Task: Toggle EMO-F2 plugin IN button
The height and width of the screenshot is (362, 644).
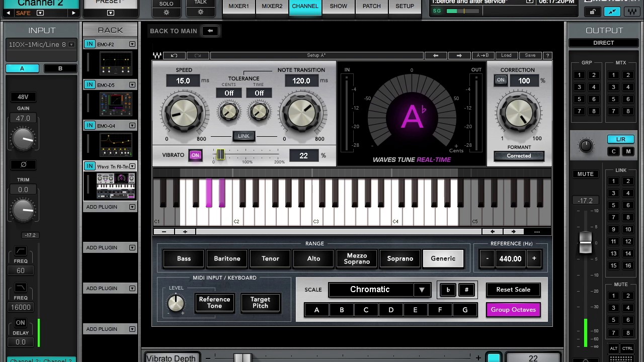Action: 90,44
